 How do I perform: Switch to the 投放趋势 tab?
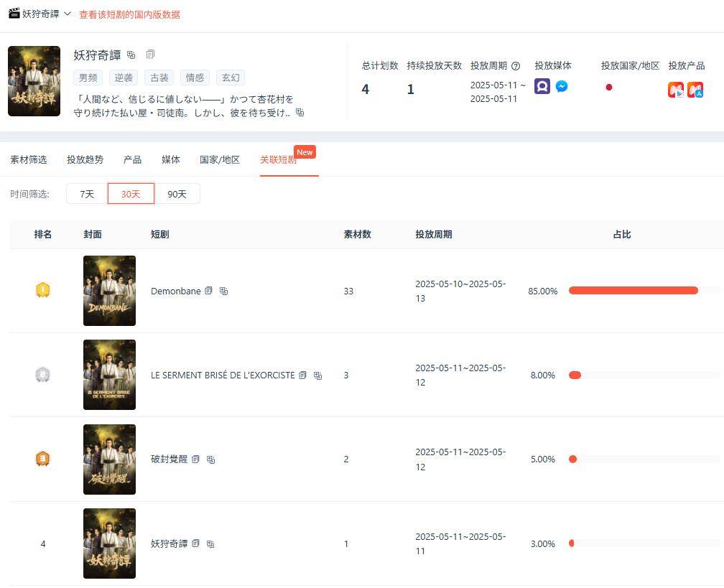(x=85, y=159)
